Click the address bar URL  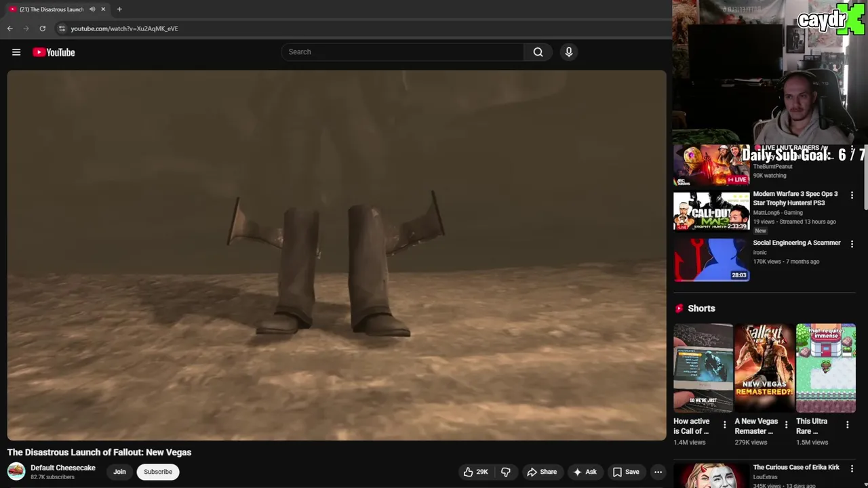[x=124, y=28]
